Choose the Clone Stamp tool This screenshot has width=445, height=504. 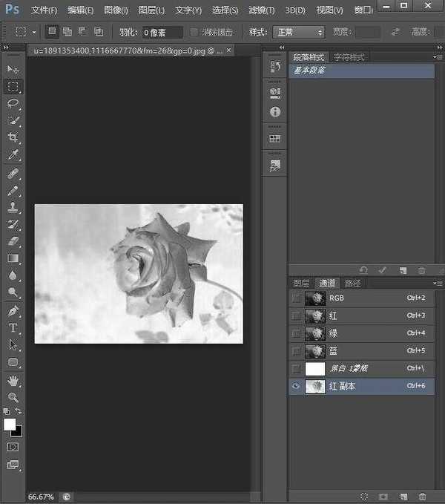click(13, 207)
